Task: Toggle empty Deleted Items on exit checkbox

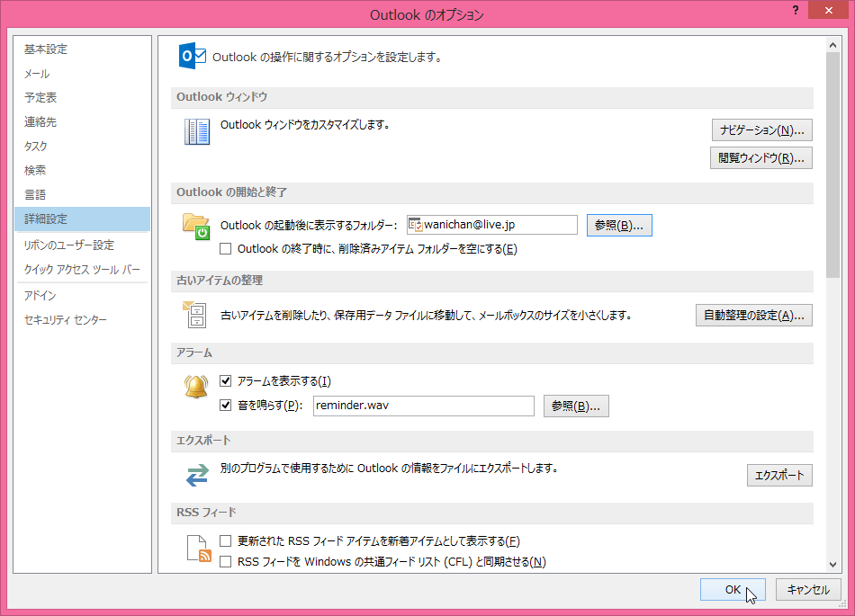Action: 225,249
